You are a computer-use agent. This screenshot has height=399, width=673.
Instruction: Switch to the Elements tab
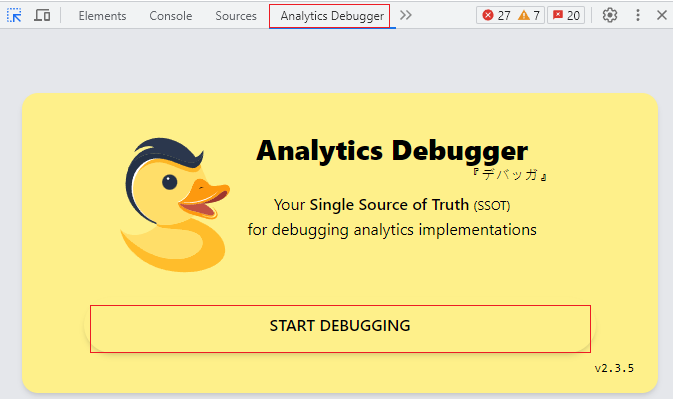[102, 16]
